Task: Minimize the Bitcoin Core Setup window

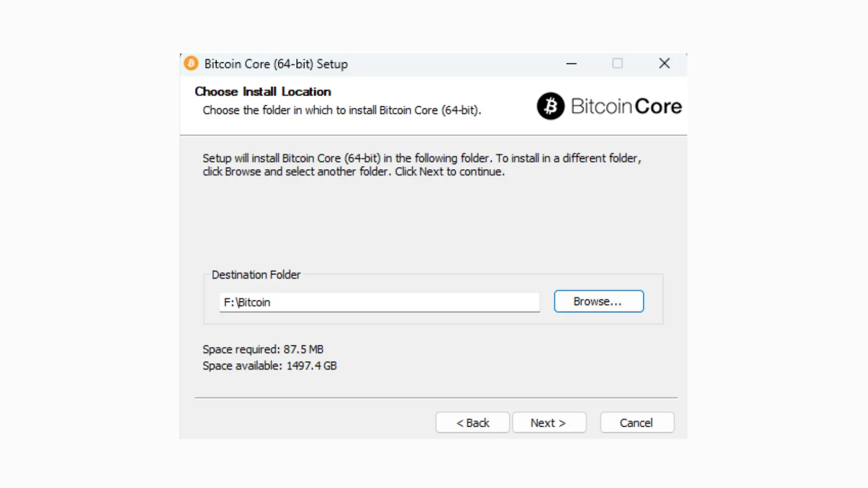Action: (571, 63)
